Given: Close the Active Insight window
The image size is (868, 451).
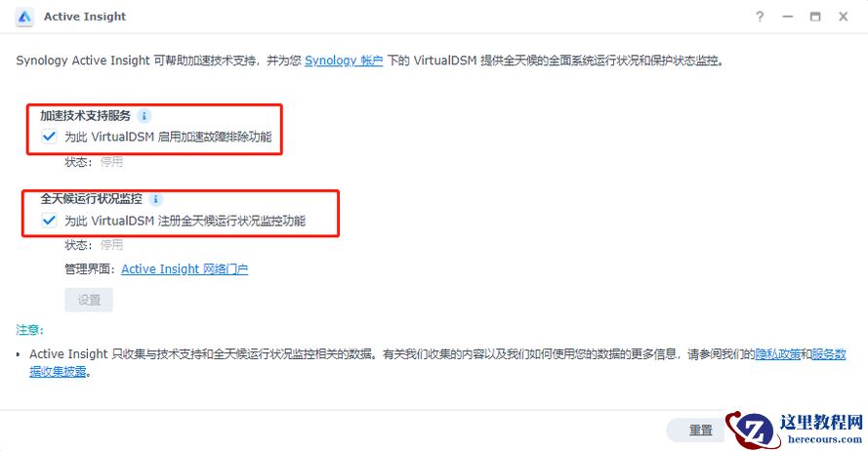Looking at the screenshot, I should point(843,17).
